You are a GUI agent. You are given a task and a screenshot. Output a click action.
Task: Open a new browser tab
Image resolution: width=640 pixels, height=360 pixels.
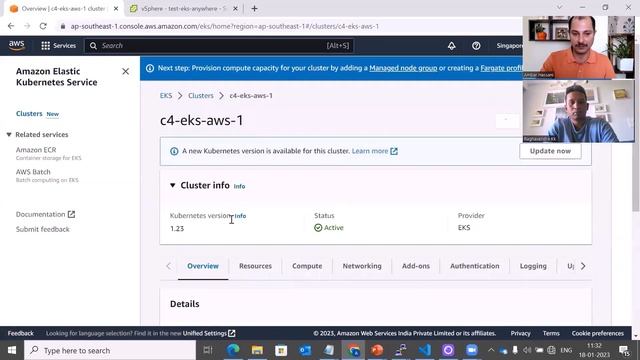(254, 8)
